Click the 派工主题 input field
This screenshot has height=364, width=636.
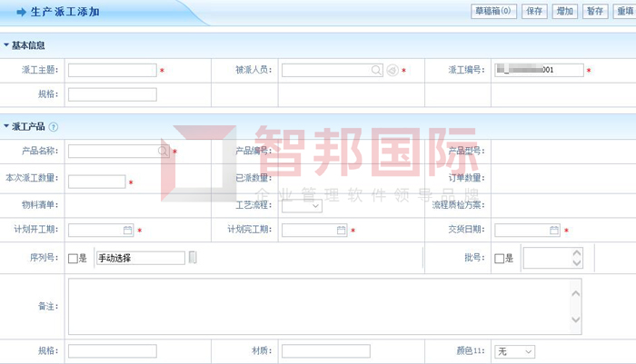click(113, 70)
